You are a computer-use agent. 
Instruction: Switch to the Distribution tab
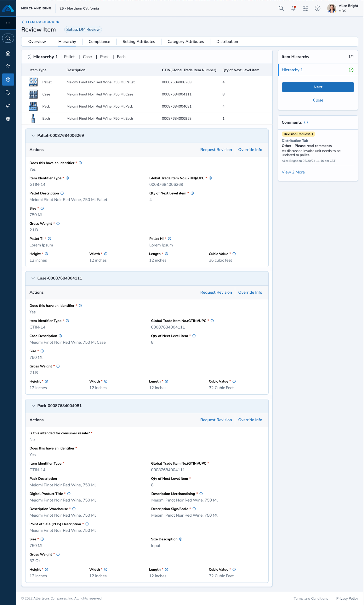click(227, 42)
